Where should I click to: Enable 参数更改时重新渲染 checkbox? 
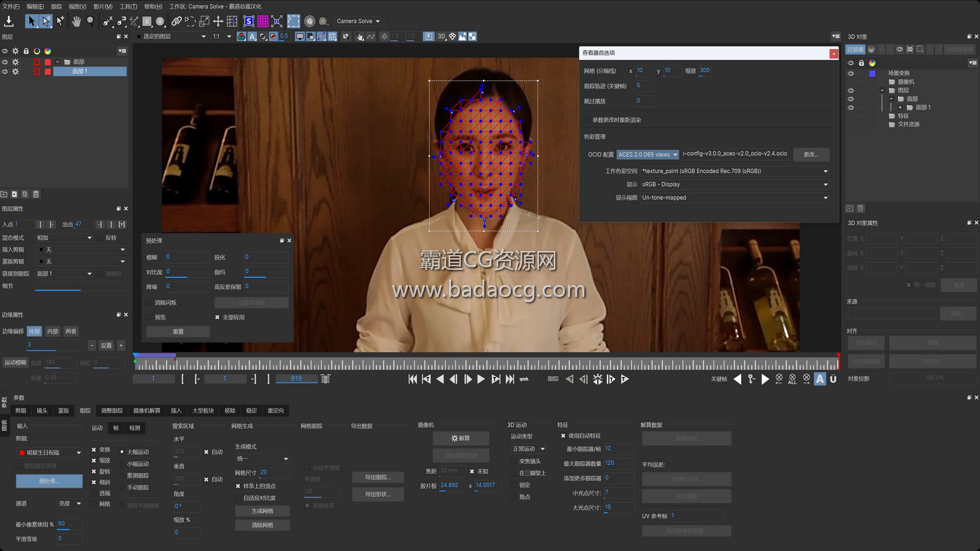(x=587, y=120)
